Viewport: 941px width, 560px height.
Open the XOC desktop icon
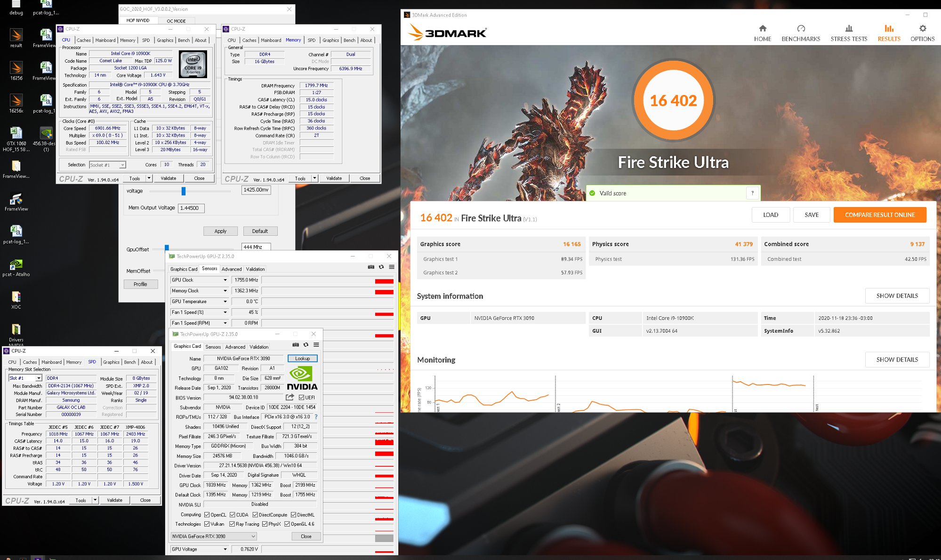[x=16, y=299]
